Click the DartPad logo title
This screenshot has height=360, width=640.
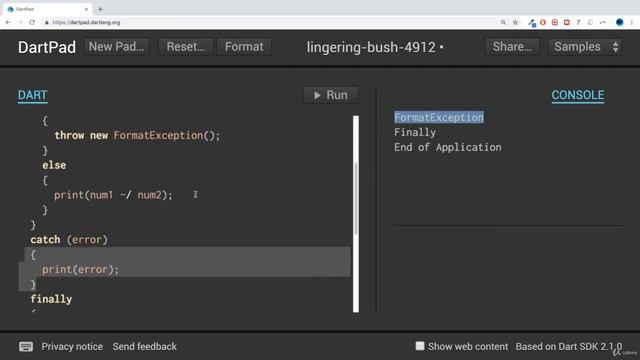[47, 47]
